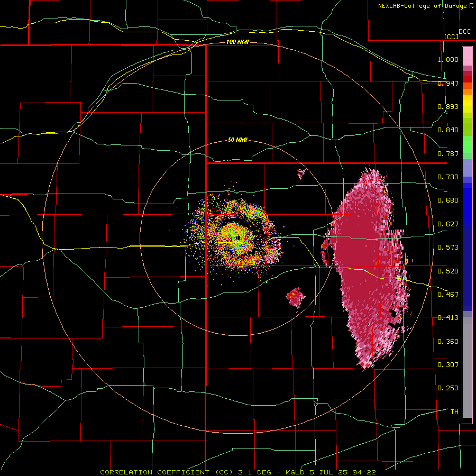Click the 3.1 DEG elevation text
The image size is (476, 476).
[x=255, y=472]
